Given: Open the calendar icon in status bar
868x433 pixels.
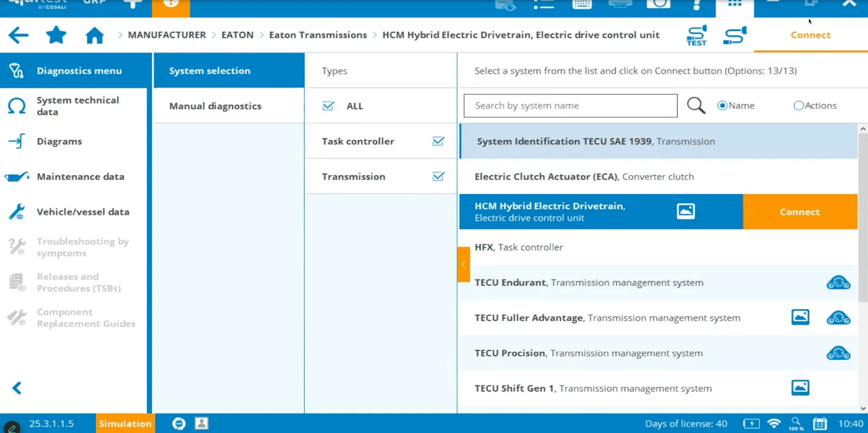Looking at the screenshot, I should pos(820,424).
